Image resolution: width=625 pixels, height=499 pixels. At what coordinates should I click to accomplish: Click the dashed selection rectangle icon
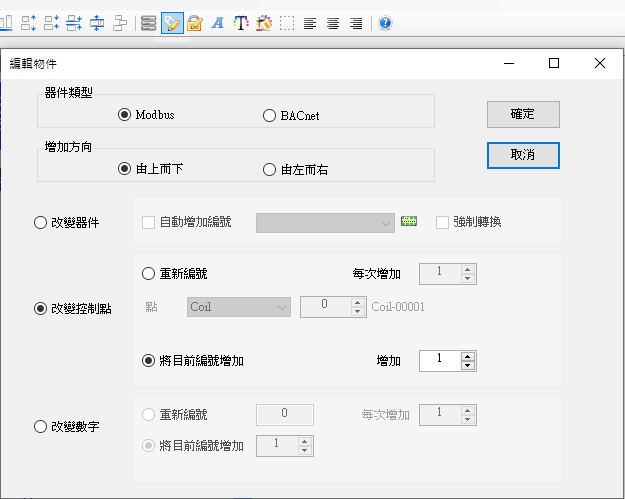coord(287,23)
